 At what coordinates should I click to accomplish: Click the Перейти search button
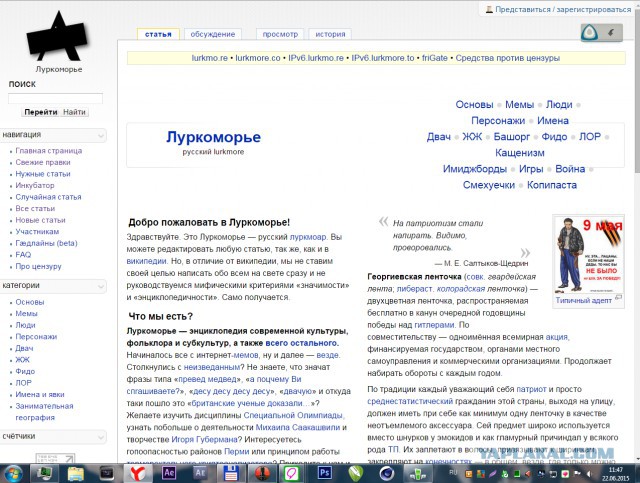pos(41,112)
